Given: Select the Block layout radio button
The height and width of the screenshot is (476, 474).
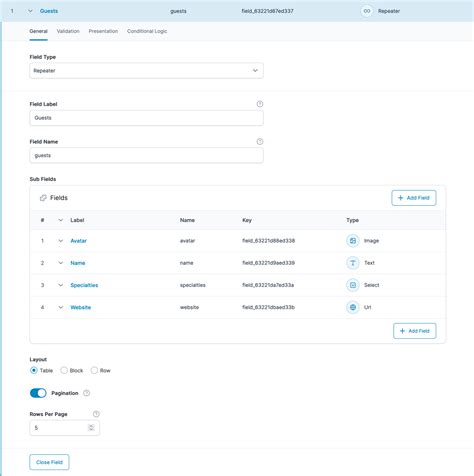Looking at the screenshot, I should [64, 370].
